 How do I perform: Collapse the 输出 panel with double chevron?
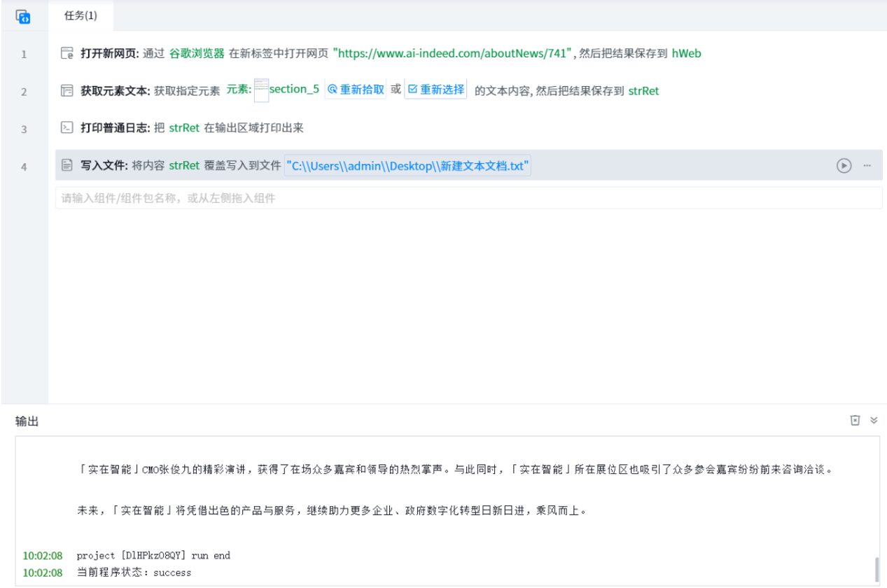(x=874, y=420)
